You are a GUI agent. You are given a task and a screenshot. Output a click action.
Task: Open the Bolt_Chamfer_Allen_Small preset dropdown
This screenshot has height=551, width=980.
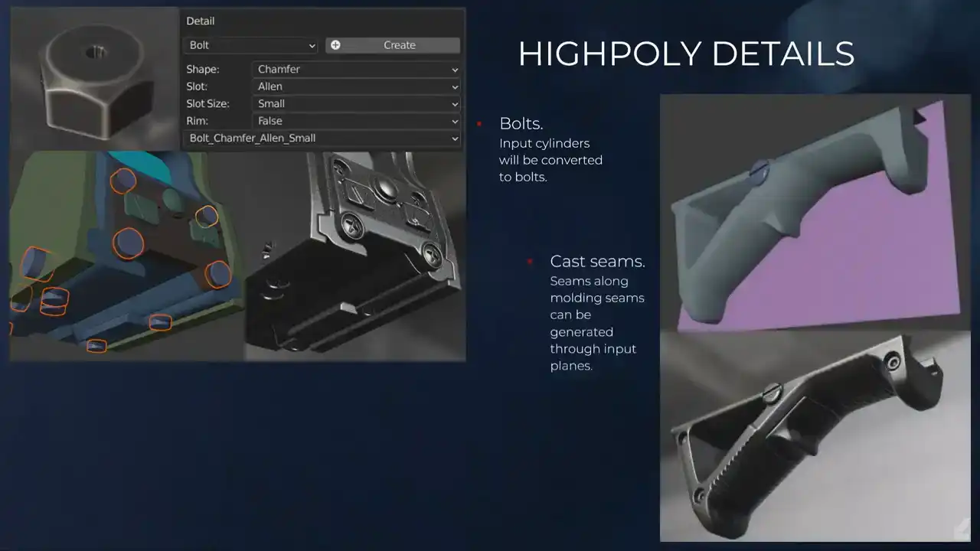pyautogui.click(x=322, y=139)
